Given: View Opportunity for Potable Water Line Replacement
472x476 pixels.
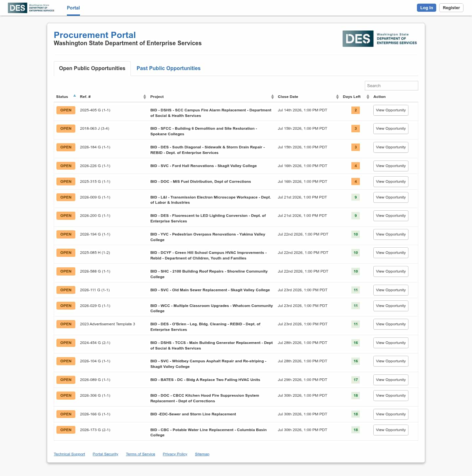Looking at the screenshot, I should pyautogui.click(x=391, y=430).
